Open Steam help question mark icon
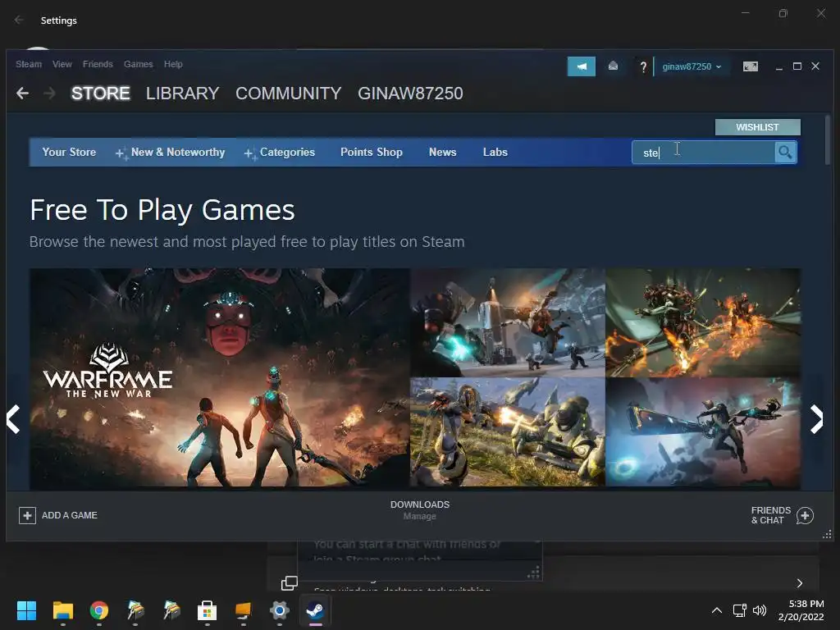The image size is (840, 630). click(x=643, y=66)
